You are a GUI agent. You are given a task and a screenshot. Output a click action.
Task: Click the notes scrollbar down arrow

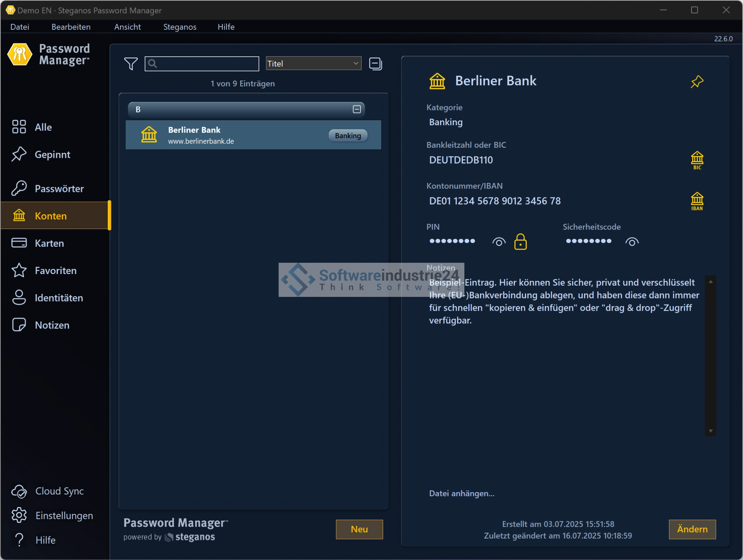pyautogui.click(x=710, y=431)
